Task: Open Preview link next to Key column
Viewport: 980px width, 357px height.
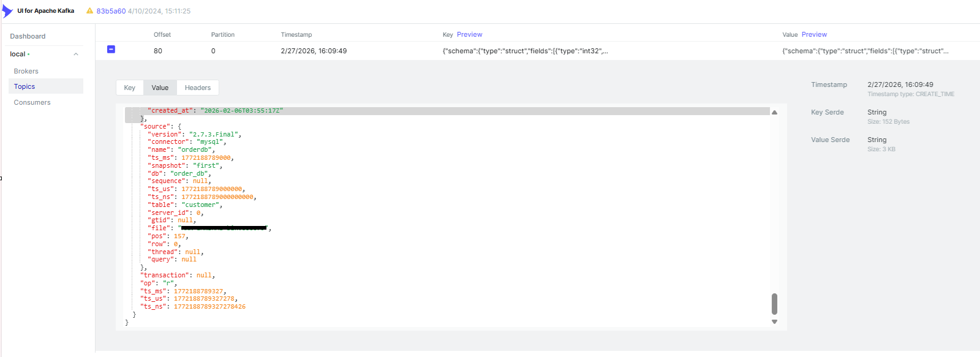Action: pos(469,35)
